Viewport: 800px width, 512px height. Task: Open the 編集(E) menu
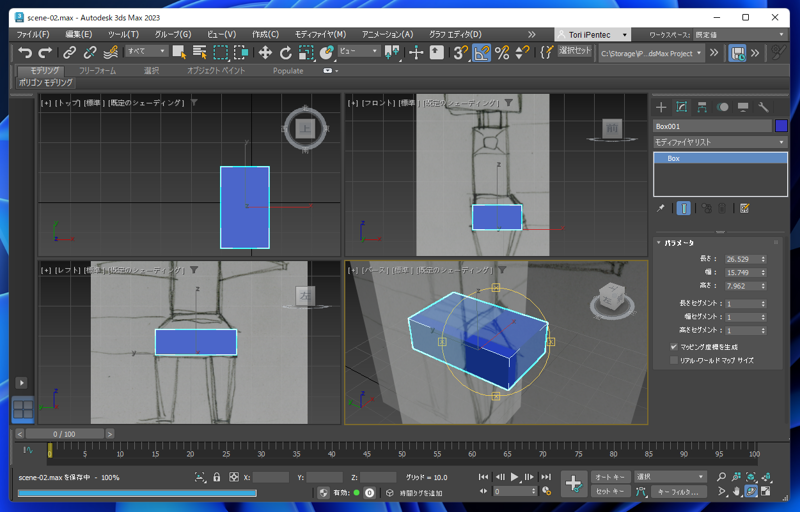(79, 34)
